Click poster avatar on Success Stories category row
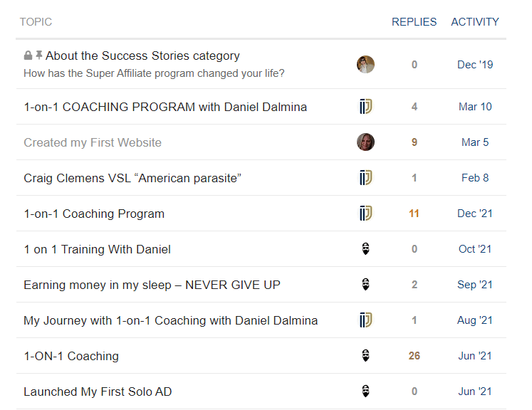This screenshot has width=532, height=410. click(365, 65)
